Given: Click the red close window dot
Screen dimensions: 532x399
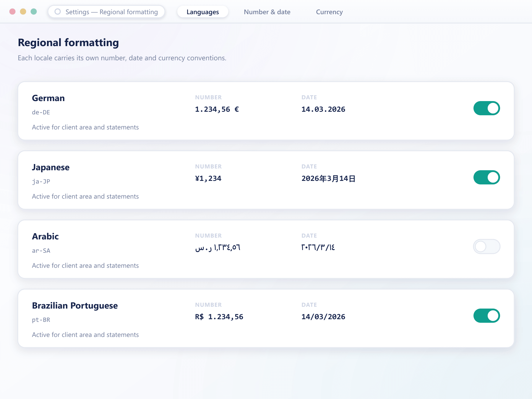Looking at the screenshot, I should pyautogui.click(x=12, y=12).
